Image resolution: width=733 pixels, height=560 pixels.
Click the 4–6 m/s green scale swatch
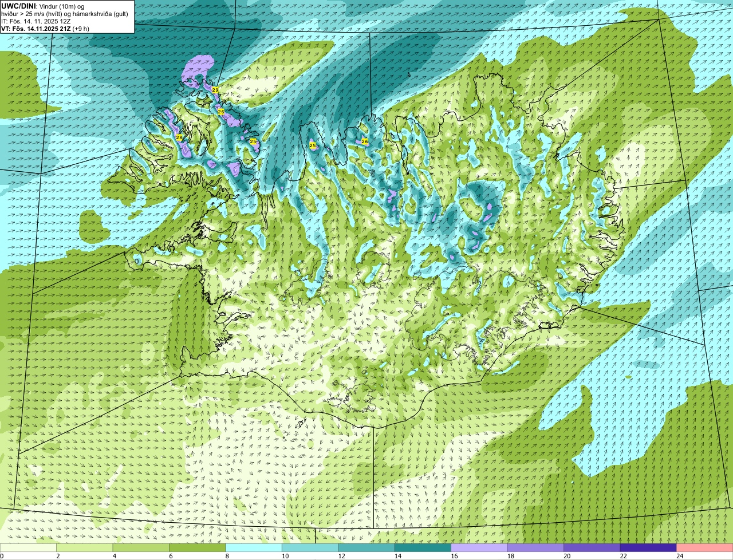point(141,547)
